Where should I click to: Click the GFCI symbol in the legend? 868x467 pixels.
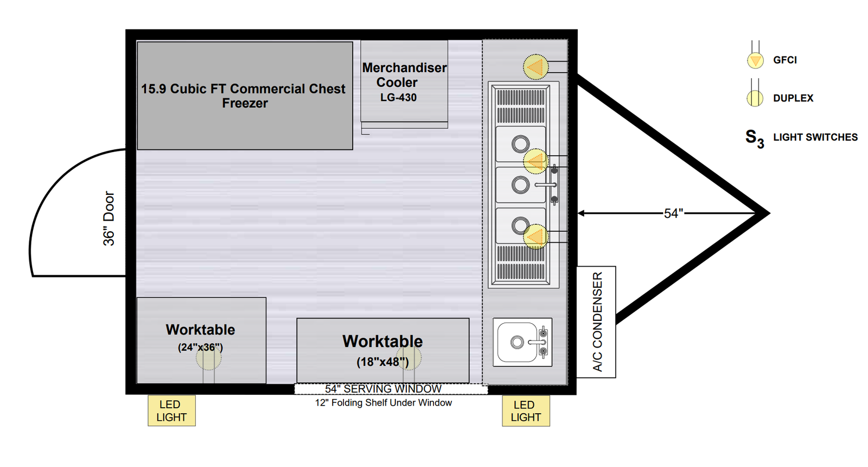(755, 60)
